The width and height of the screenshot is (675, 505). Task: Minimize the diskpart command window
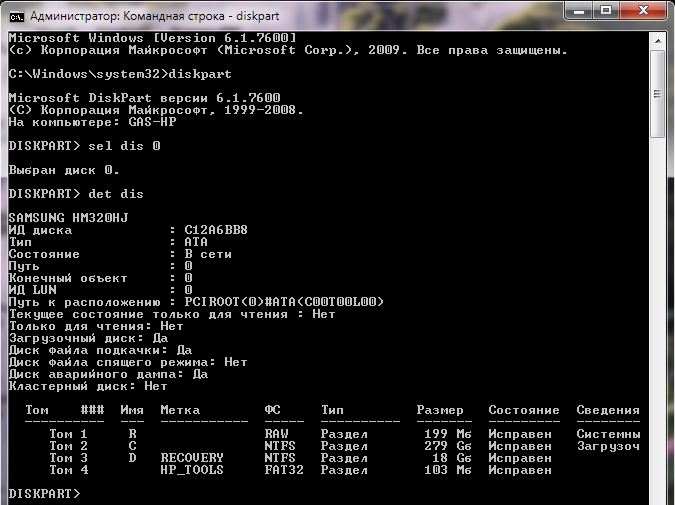(579, 11)
